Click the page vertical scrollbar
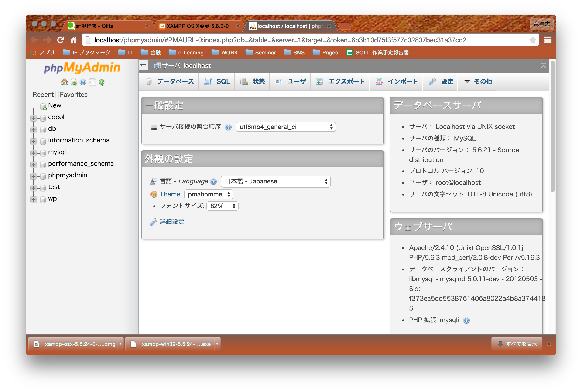 click(x=553, y=126)
